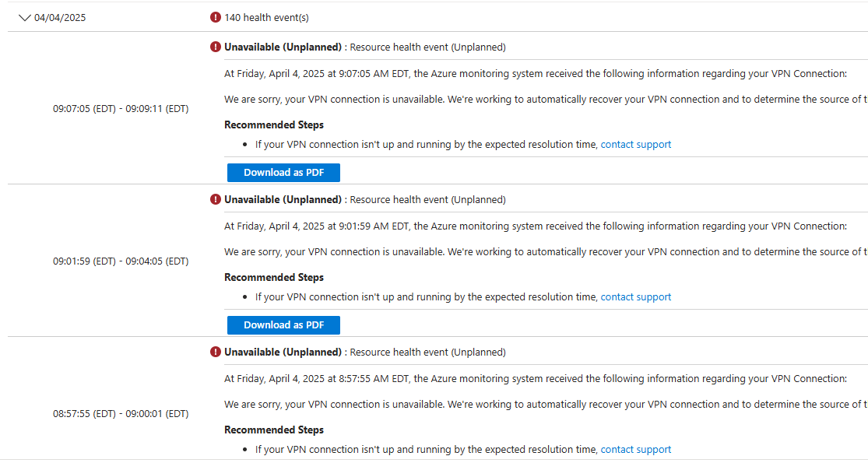Click Unavailable (Unplanned) heading of the 9:01:59 event
The height and width of the screenshot is (463, 868).
(283, 199)
